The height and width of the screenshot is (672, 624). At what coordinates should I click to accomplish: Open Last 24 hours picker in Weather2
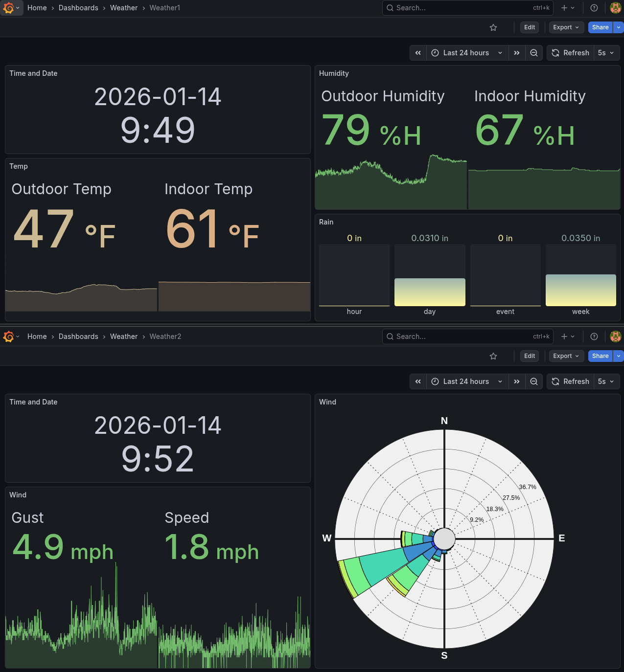tap(467, 381)
